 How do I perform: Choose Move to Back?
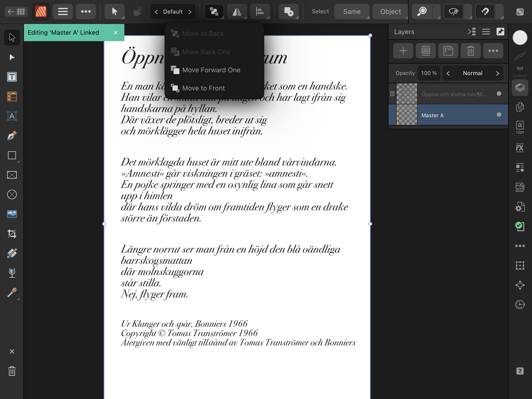214,34
